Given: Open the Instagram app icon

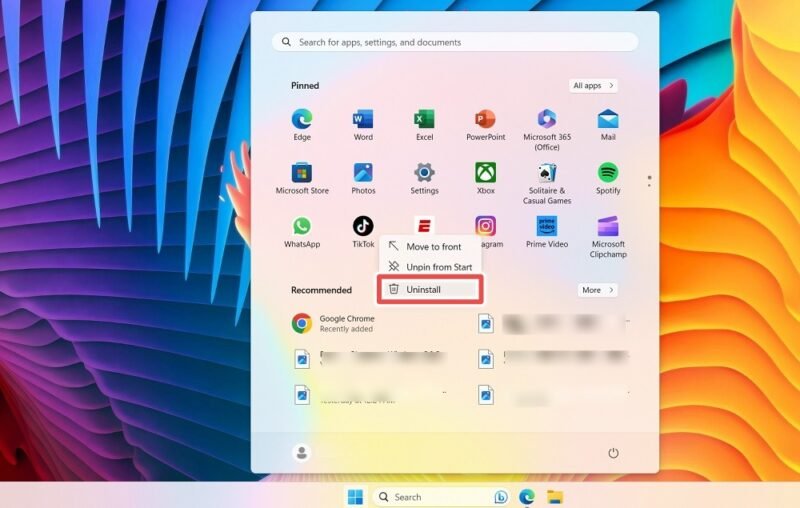Looking at the screenshot, I should tap(485, 226).
